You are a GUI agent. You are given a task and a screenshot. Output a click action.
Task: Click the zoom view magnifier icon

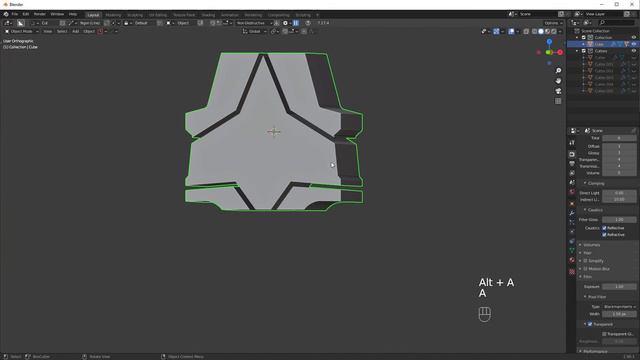tap(558, 71)
